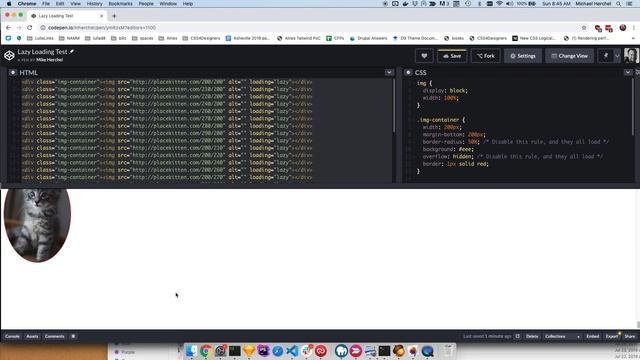Click the keyboard shortcuts icon next to Comments
This screenshot has height=360, width=640.
pyautogui.click(x=73, y=336)
